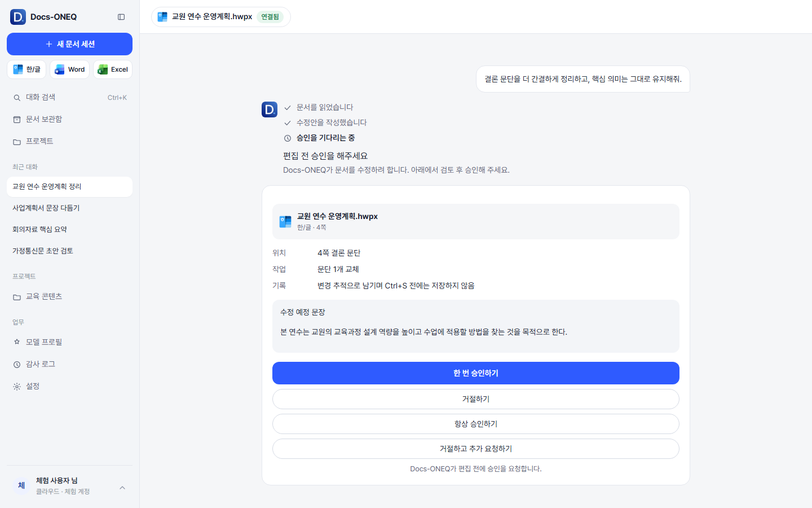Choose 거절하고 추가 요청하기

pos(476,449)
